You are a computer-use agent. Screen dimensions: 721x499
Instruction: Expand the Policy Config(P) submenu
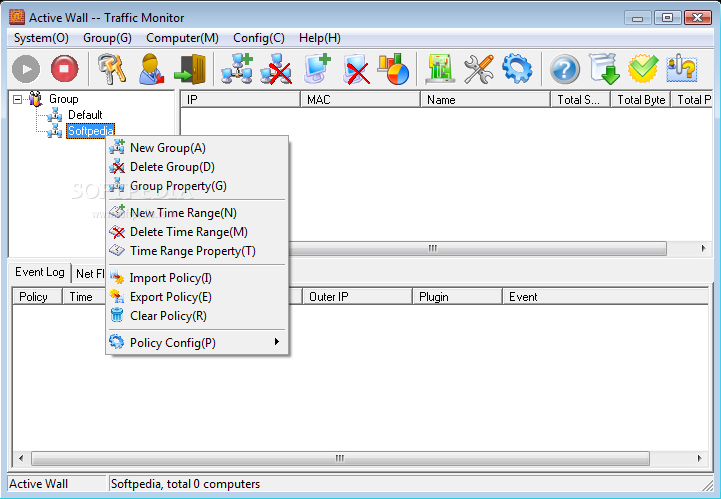coord(197,343)
